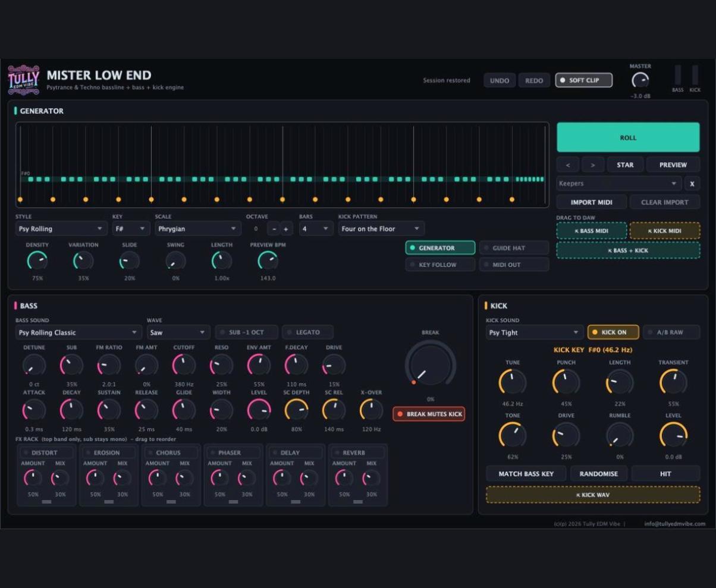This screenshot has height=588, width=716.
Task: Click the Bass MIDI drag tile
Action: coord(592,231)
